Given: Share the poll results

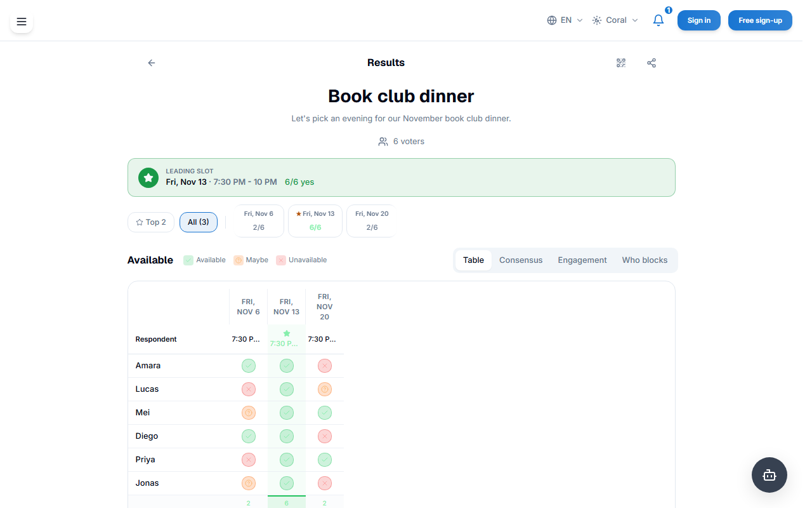Looking at the screenshot, I should [652, 63].
